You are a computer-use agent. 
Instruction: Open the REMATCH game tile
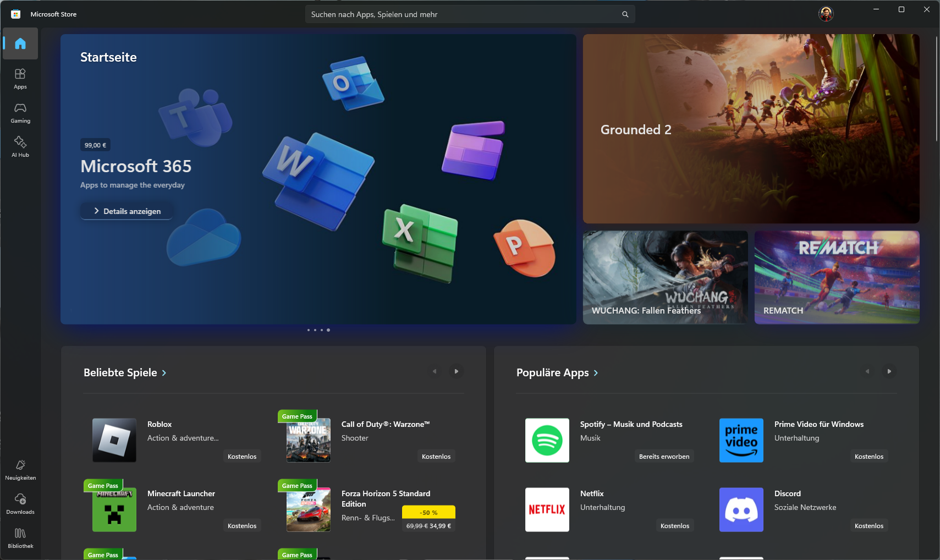pos(837,277)
